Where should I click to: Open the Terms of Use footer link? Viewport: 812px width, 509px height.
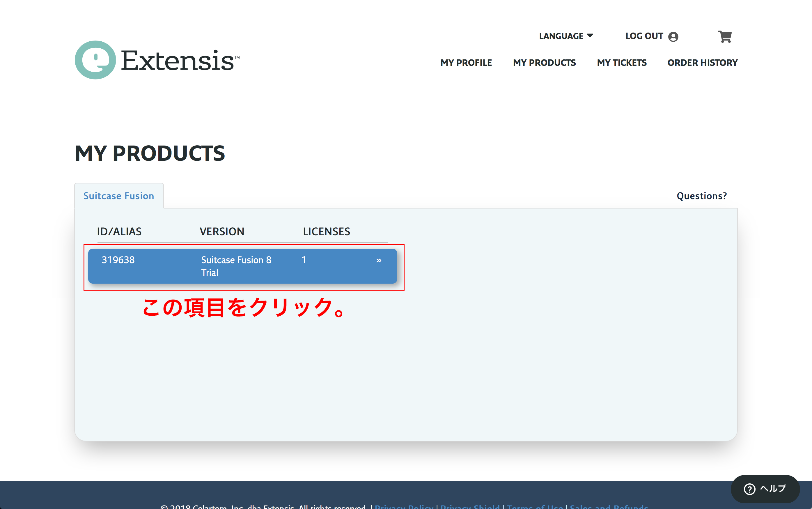535,506
